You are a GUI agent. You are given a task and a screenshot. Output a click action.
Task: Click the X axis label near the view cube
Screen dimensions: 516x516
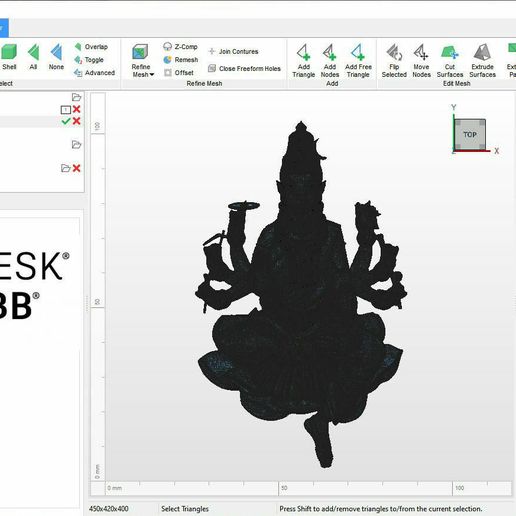[x=497, y=151]
